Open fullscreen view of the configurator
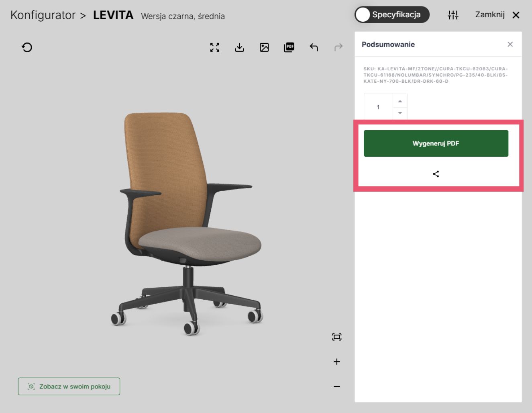Viewport: 532px width, 413px height. pos(215,47)
